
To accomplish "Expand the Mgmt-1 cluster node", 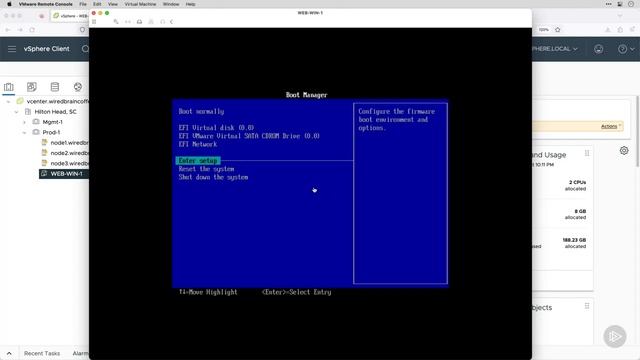I will (24, 122).
